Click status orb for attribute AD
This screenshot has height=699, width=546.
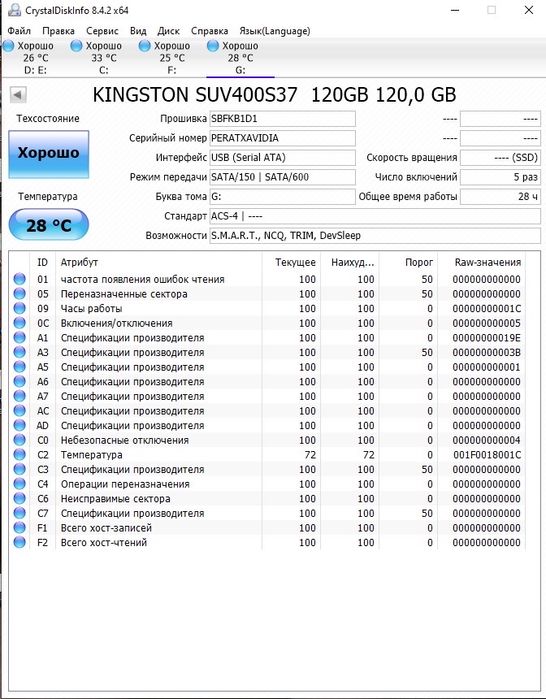(x=20, y=425)
